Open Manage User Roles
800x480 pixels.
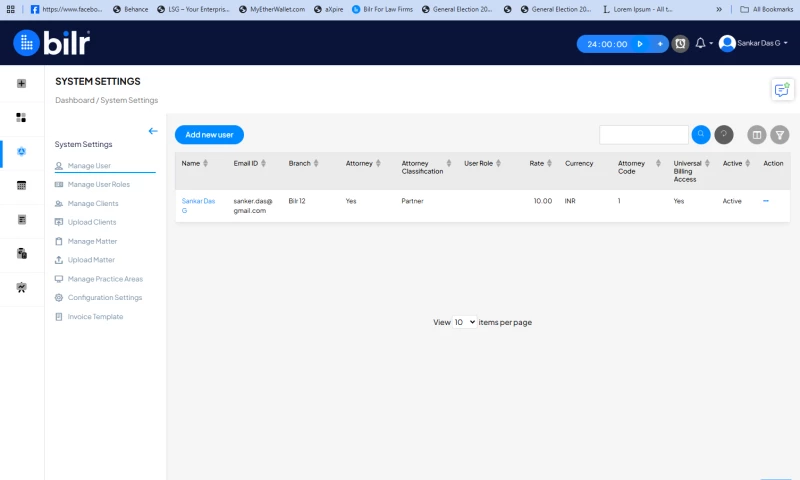98,184
